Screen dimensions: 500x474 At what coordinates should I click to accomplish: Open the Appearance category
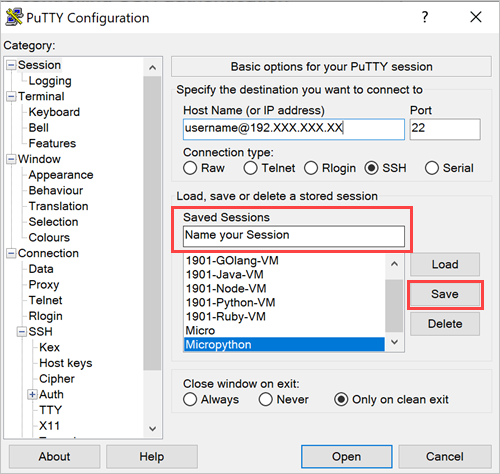tap(61, 175)
